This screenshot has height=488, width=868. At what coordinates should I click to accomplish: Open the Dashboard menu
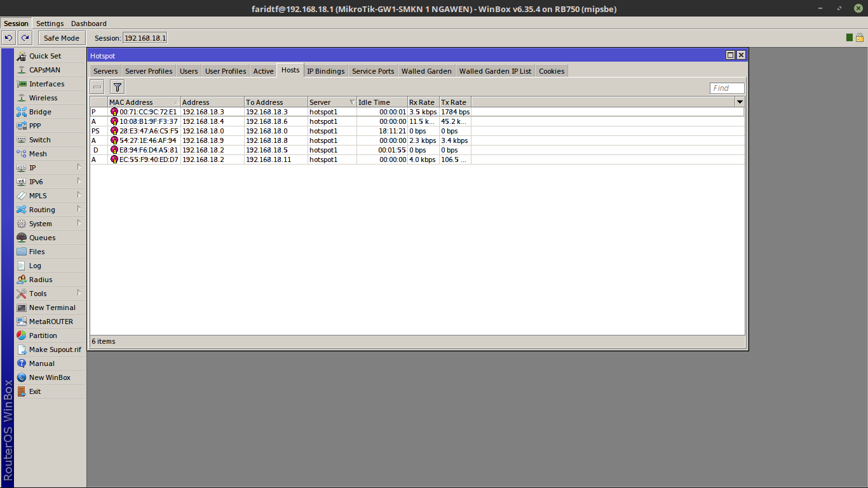89,24
